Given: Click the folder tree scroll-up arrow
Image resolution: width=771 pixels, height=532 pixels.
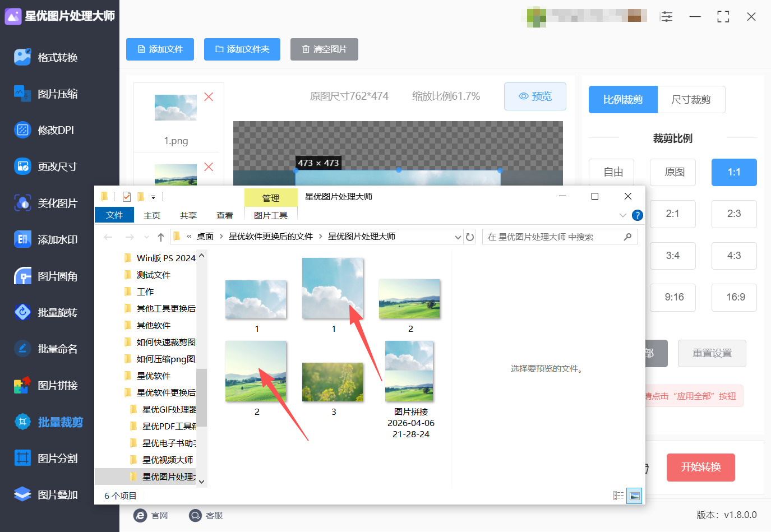Looking at the screenshot, I should coord(202,256).
